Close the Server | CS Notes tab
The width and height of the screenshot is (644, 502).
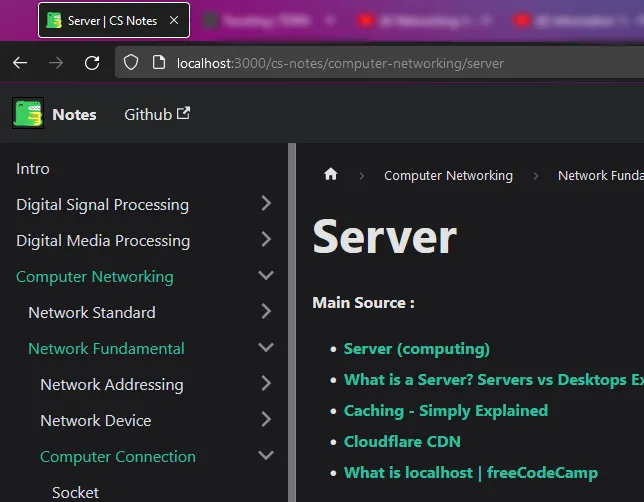[x=174, y=20]
